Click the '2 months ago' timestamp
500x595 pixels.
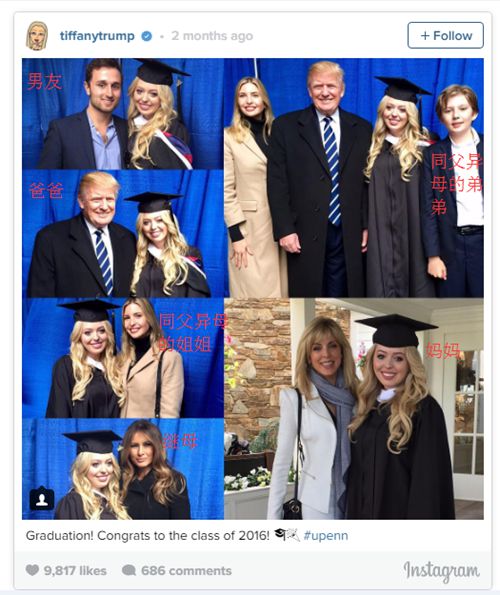point(212,36)
